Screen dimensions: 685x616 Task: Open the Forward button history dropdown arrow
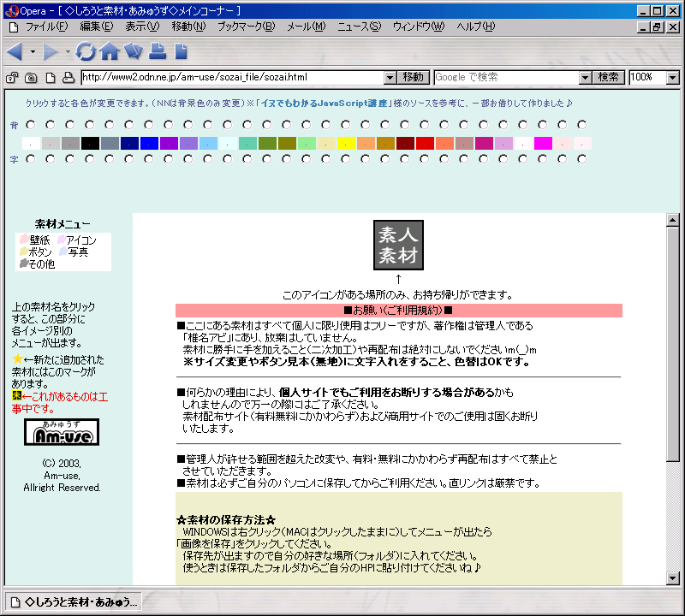pyautogui.click(x=68, y=52)
